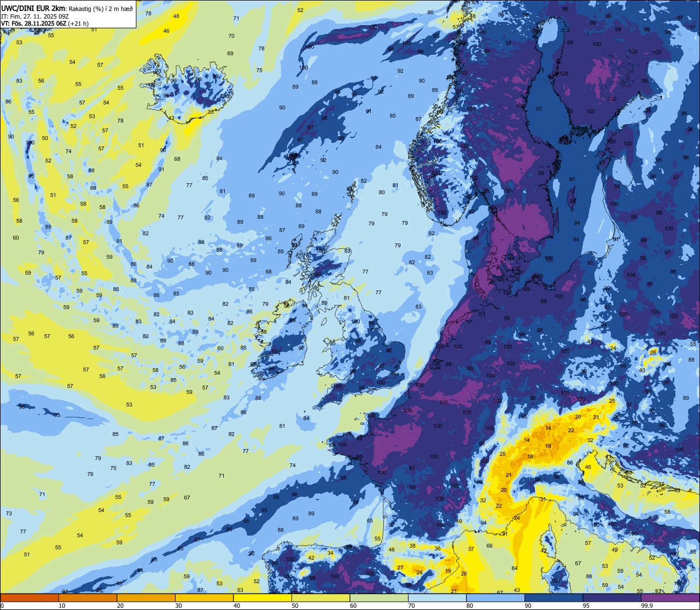Viewport: 700px width, 610px height.
Task: Click the '27' value in northern Spain
Action: 400,567
